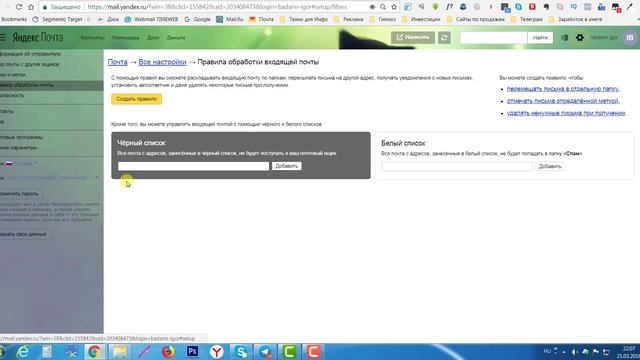Open the hamburger menu beside Яндекс Почта
Viewport: 640px width, 360px height.
[x=3, y=38]
